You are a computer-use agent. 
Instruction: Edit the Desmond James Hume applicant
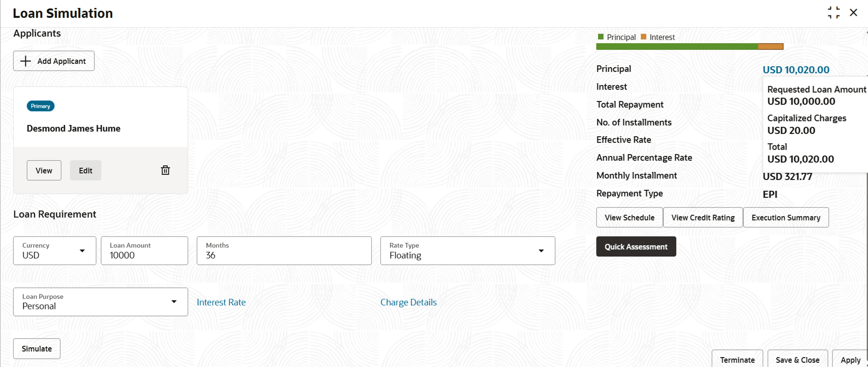[x=85, y=170]
